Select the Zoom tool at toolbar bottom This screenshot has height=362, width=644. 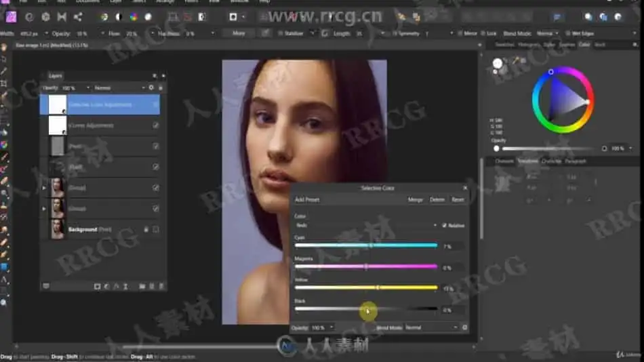(x=4, y=303)
